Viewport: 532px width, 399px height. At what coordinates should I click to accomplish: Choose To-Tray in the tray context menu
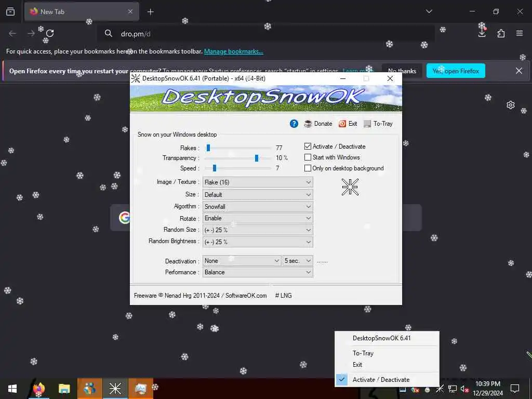(x=387, y=353)
